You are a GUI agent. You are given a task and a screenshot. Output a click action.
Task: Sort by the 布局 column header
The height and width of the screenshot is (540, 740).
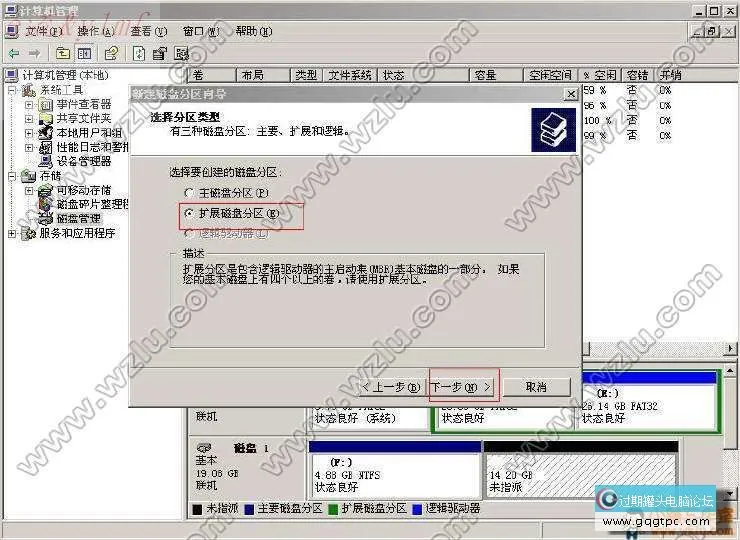click(x=263, y=75)
